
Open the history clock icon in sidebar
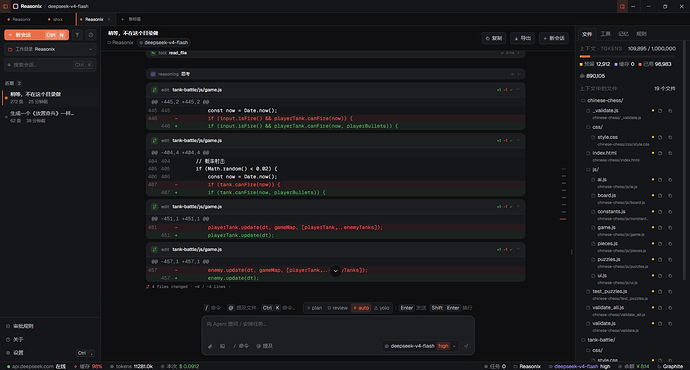(91, 35)
